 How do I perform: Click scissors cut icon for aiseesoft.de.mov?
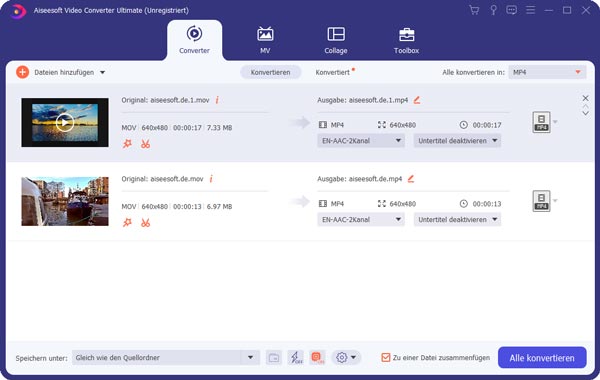145,223
